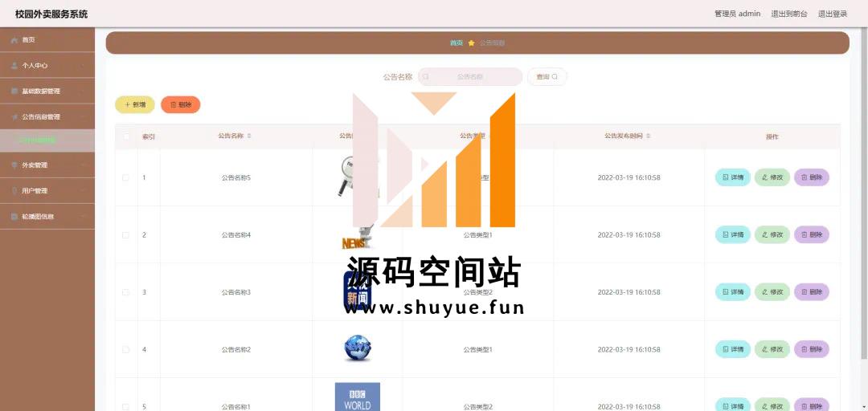Check the box for row 5 公告名称1
Viewport: 868px width, 411px height.
click(x=125, y=406)
